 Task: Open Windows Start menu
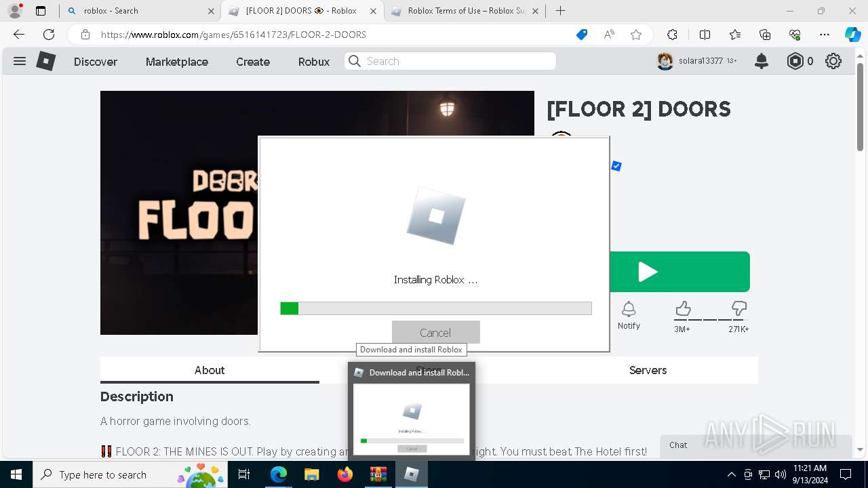point(16,474)
